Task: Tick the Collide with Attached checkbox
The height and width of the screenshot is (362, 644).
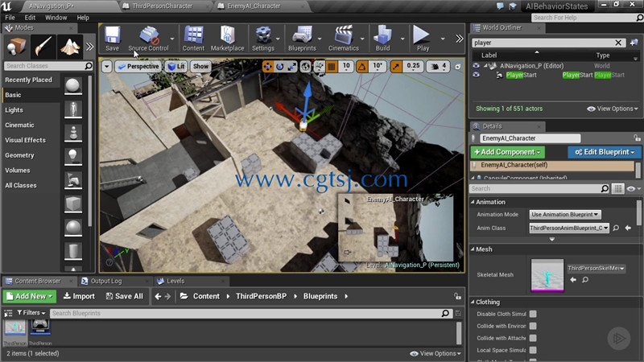Action: [x=533, y=338]
